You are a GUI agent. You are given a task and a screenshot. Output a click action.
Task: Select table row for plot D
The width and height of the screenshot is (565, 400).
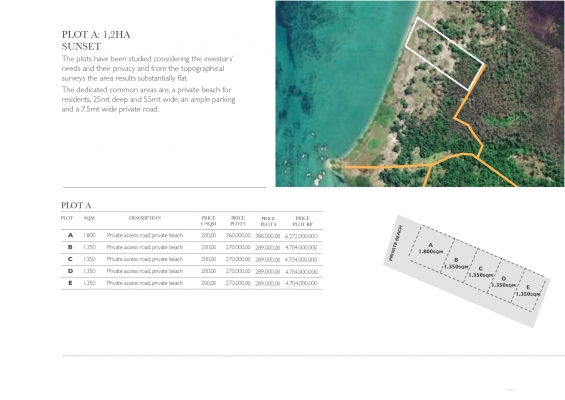click(192, 271)
